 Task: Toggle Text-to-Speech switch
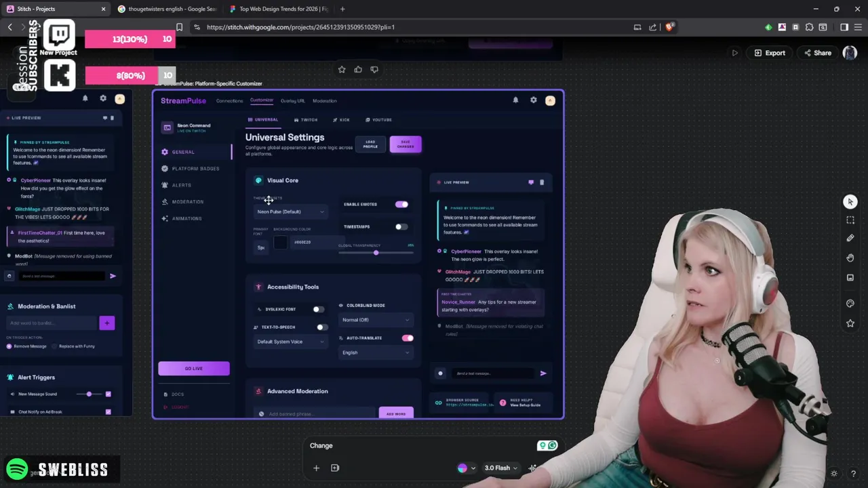(322, 327)
